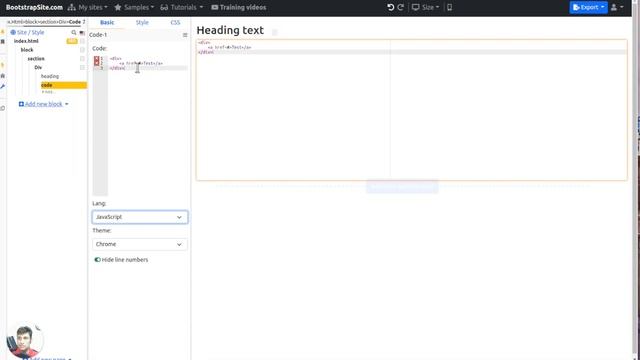This screenshot has height=360, width=640.
Task: Click the presenter webcam thumbnail
Action: click(x=24, y=341)
